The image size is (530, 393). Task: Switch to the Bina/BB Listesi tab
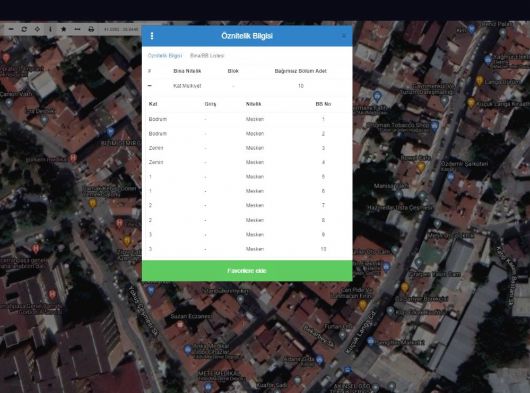[x=207, y=56]
